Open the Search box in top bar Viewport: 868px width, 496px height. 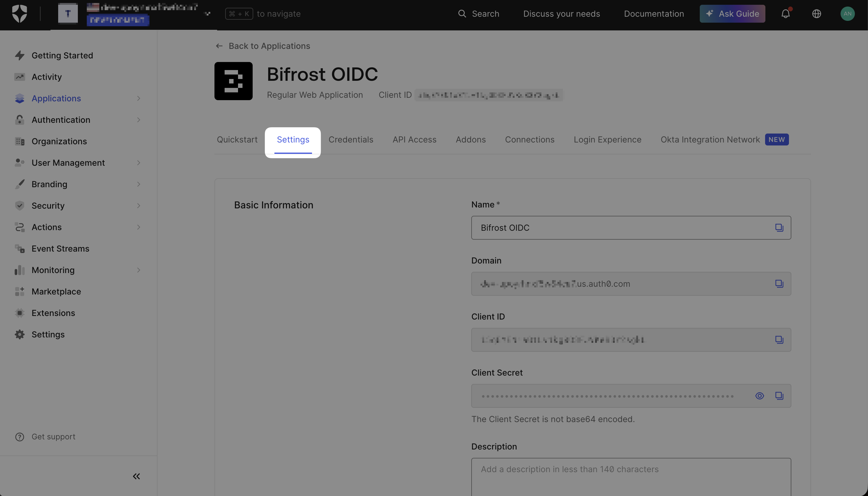[x=478, y=14]
